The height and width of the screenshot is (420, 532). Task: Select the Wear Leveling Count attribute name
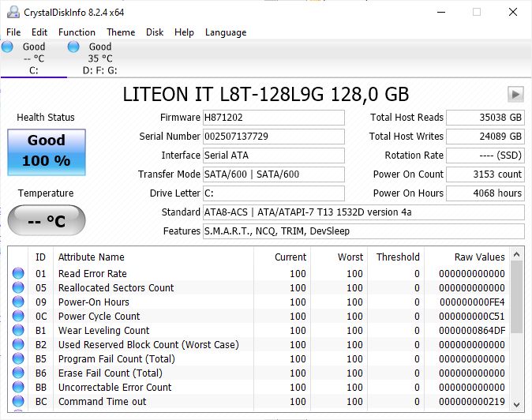pos(104,331)
